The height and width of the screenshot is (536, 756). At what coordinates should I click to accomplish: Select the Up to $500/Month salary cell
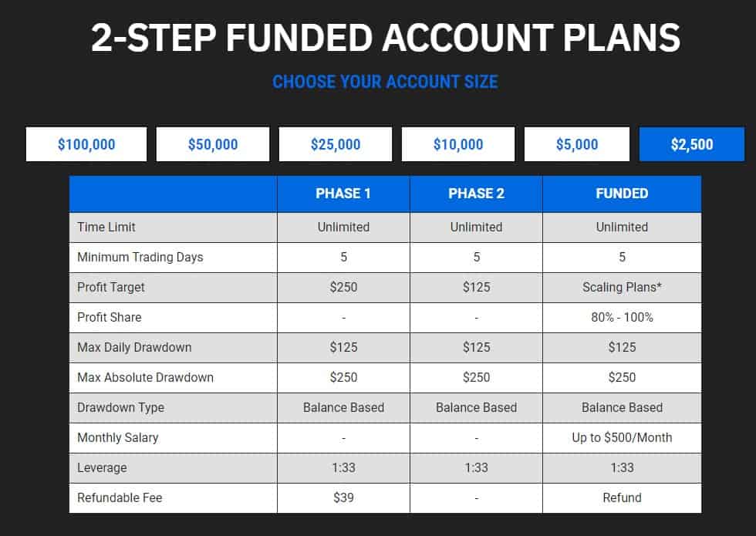click(x=622, y=437)
